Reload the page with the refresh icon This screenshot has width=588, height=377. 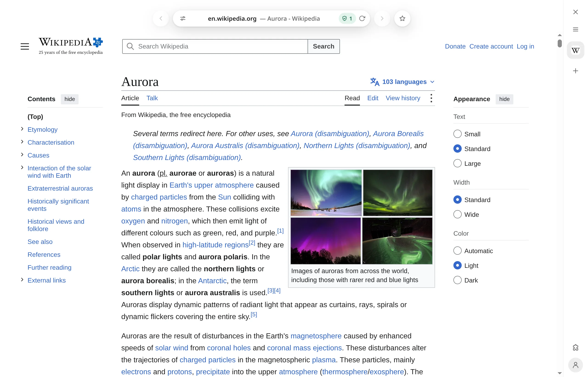362,18
